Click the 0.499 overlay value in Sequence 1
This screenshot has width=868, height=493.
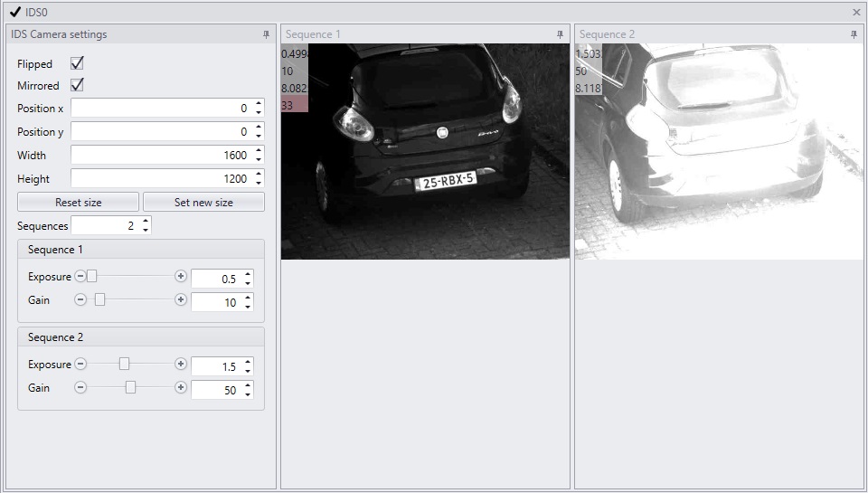pyautogui.click(x=295, y=53)
